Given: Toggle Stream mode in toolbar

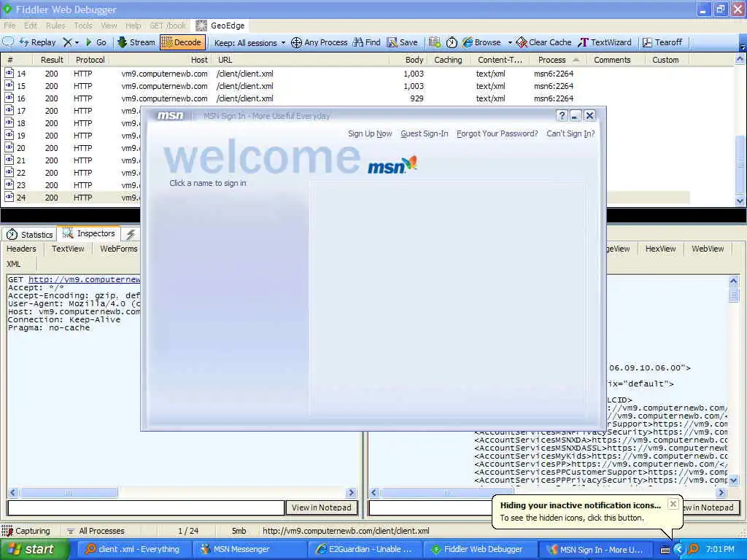Looking at the screenshot, I should click(136, 42).
